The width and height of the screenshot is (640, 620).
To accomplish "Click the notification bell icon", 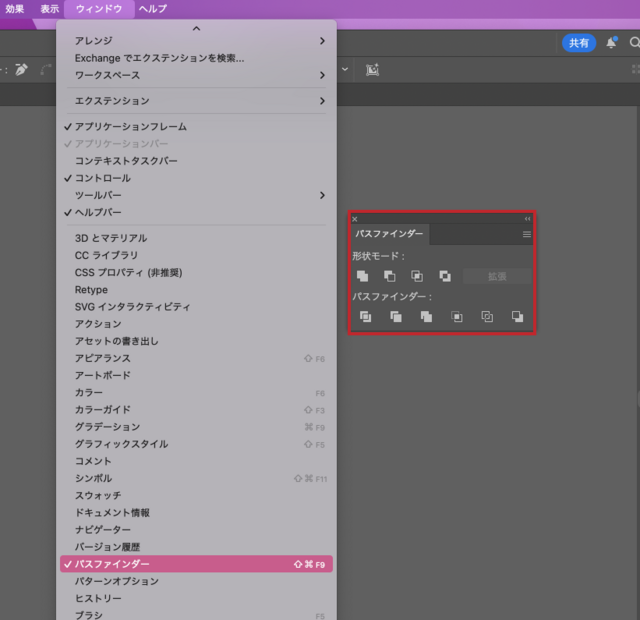I will click(611, 43).
